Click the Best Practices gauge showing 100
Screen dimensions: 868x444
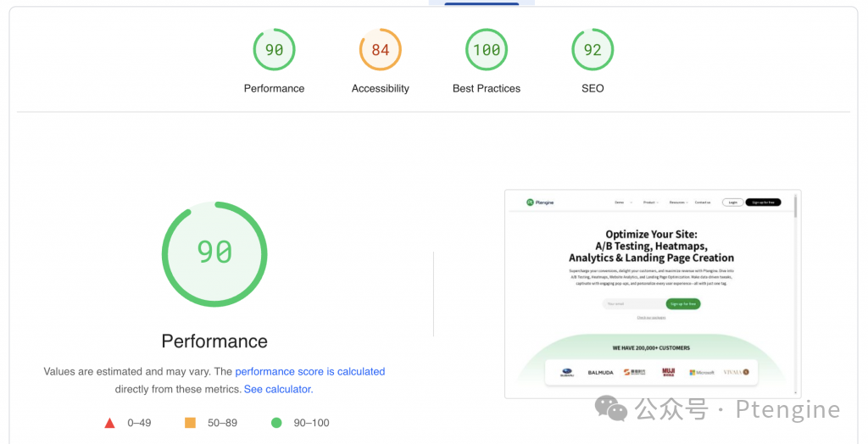(x=487, y=50)
